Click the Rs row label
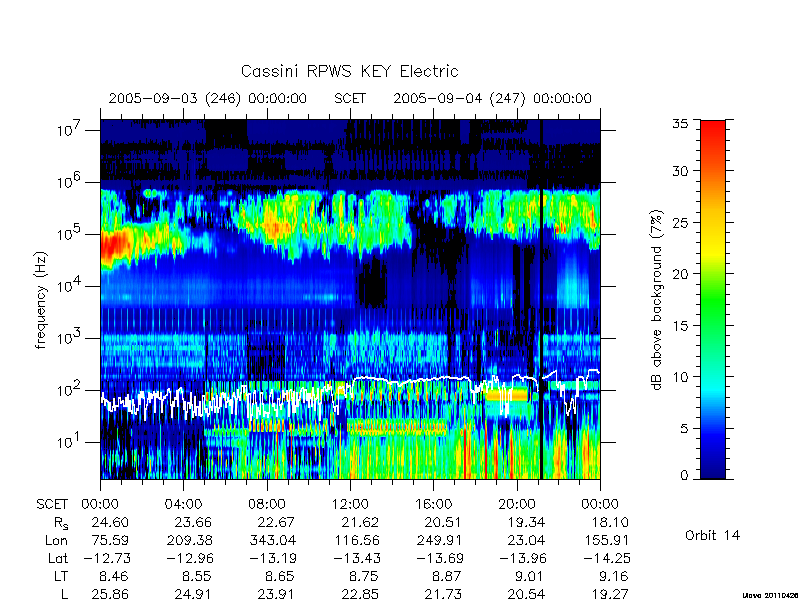Viewport: 800px width, 600px height. pyautogui.click(x=61, y=523)
